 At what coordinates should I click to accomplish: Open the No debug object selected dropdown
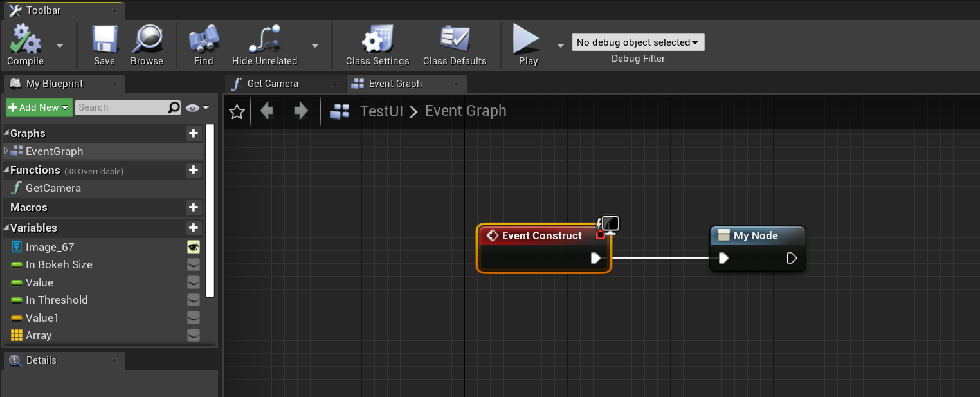coord(637,42)
